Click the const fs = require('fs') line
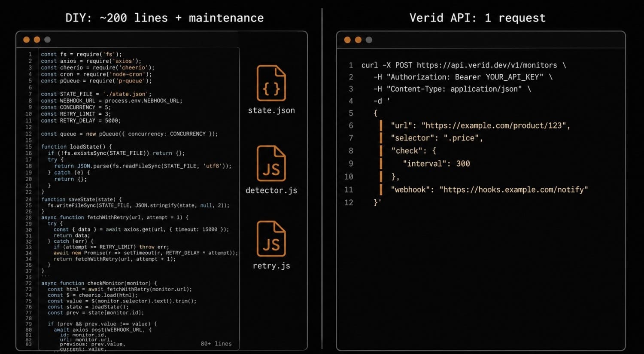Image resolution: width=644 pixels, height=354 pixels. [81, 54]
